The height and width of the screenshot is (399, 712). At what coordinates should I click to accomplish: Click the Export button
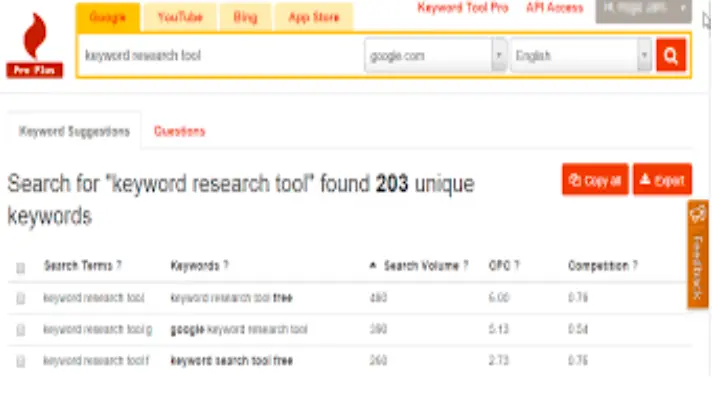tap(663, 179)
